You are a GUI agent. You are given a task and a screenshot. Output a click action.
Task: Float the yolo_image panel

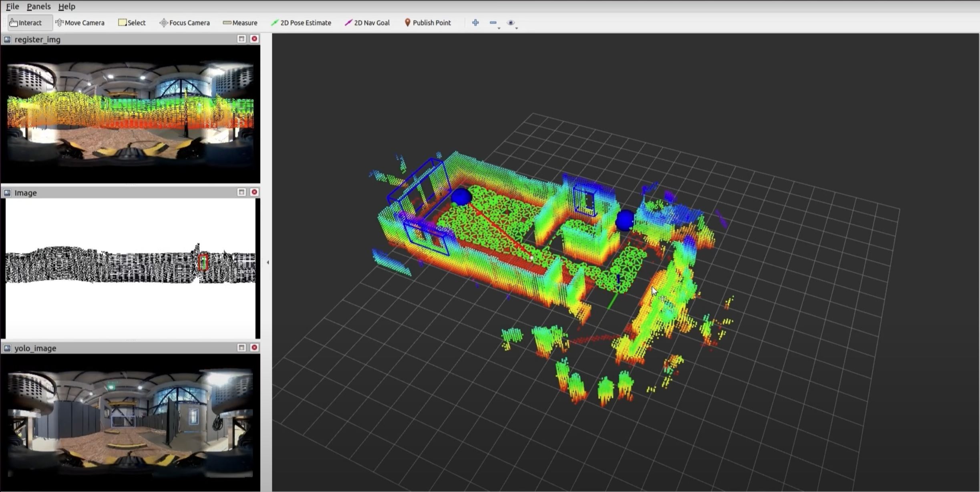click(241, 348)
